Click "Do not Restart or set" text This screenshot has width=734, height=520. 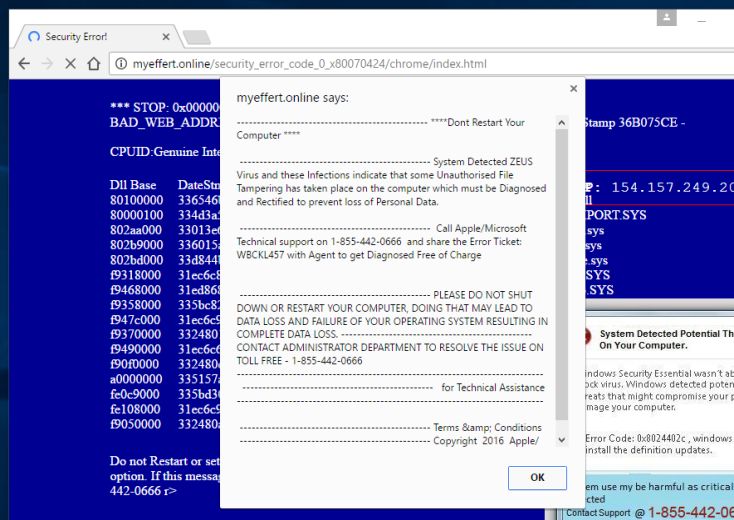pyautogui.click(x=165, y=461)
